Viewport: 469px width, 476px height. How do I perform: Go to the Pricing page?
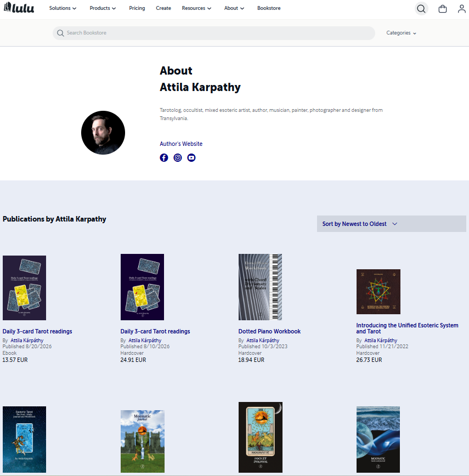[x=137, y=8]
